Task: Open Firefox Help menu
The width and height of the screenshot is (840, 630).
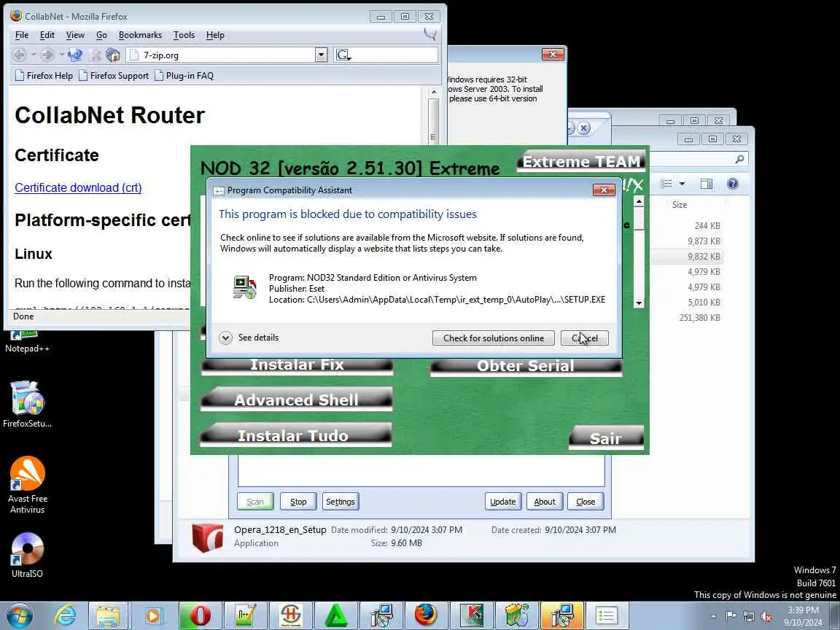Action: point(215,35)
